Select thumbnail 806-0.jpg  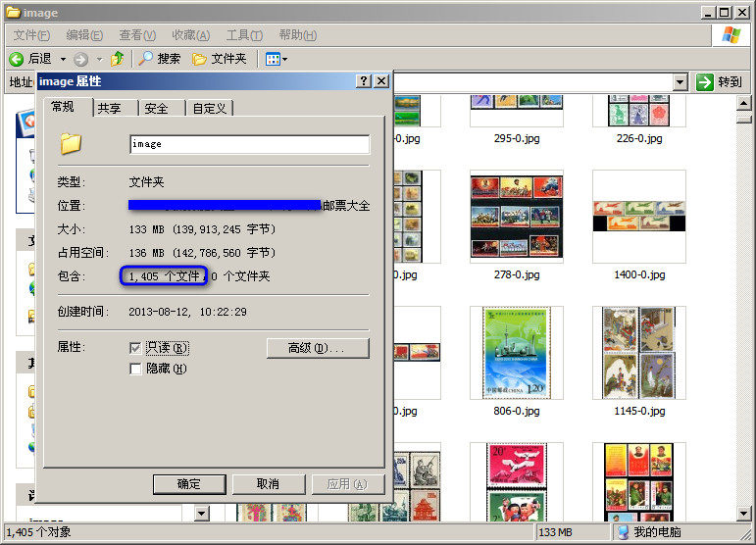tap(517, 353)
